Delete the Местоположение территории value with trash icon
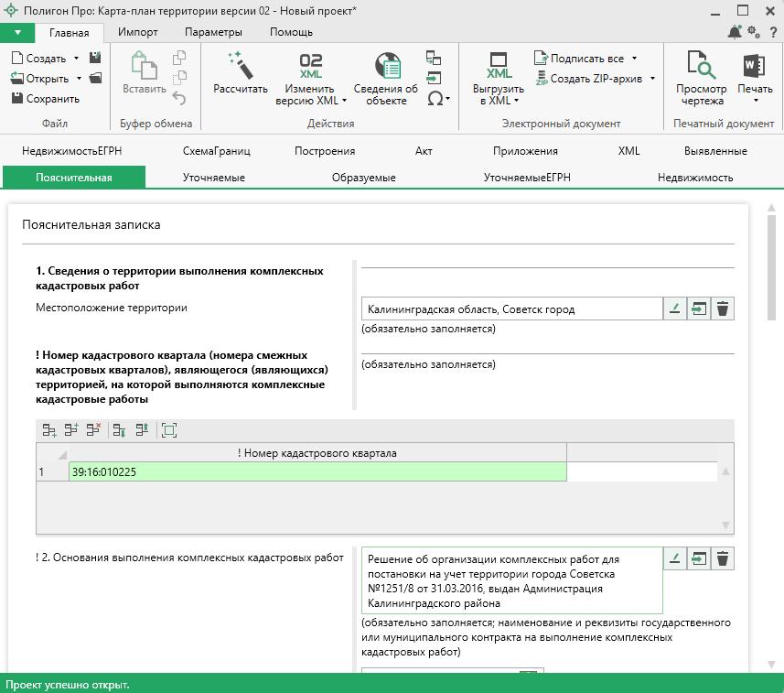784x693 pixels. [723, 309]
